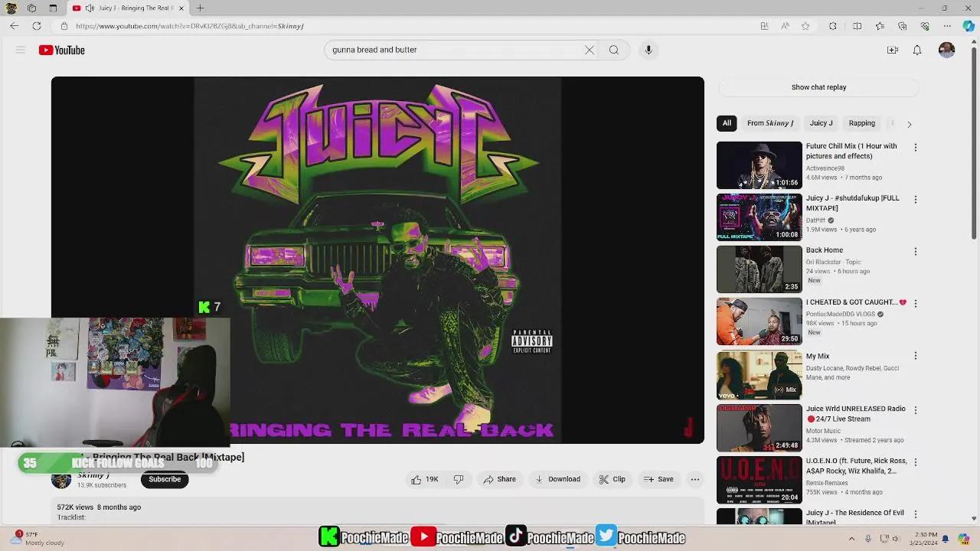Dislike the Juicy J mixtape video
The image size is (980, 551).
coord(459,479)
